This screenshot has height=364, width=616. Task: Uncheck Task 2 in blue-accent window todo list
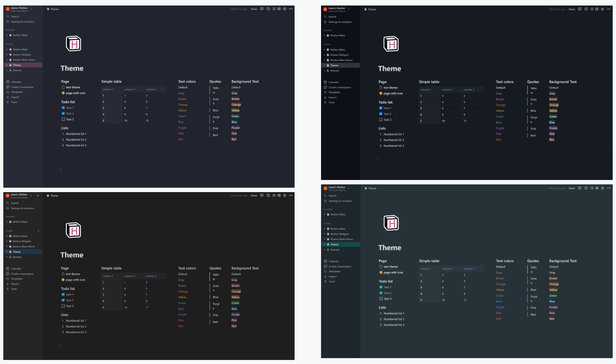[63, 300]
